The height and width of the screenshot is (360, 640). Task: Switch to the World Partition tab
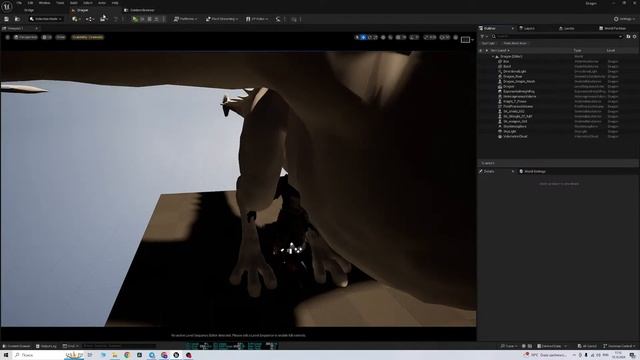[612, 28]
